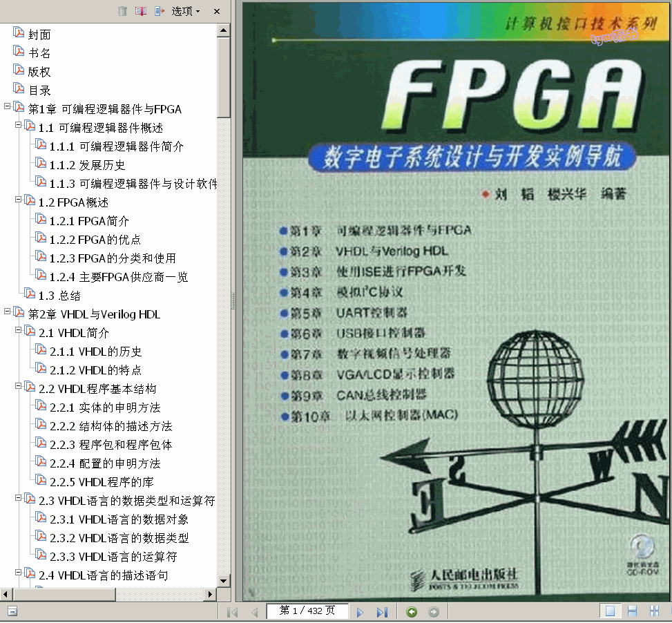Delete selected bookmark with the trash icon

pyautogui.click(x=122, y=11)
